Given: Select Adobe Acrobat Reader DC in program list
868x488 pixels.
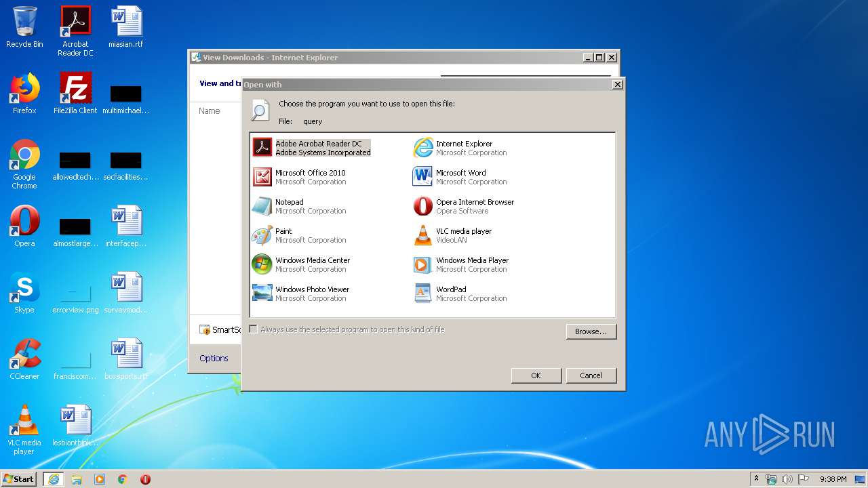Looking at the screenshot, I should coord(312,148).
